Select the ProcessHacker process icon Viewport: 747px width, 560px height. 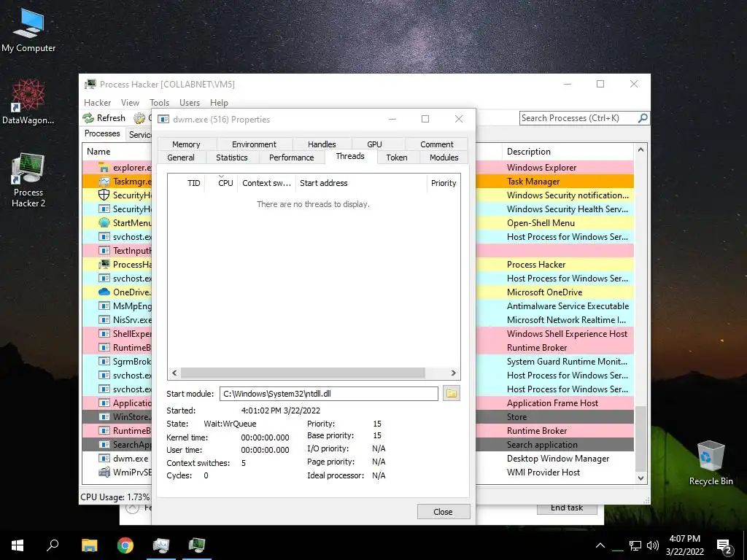pos(104,264)
